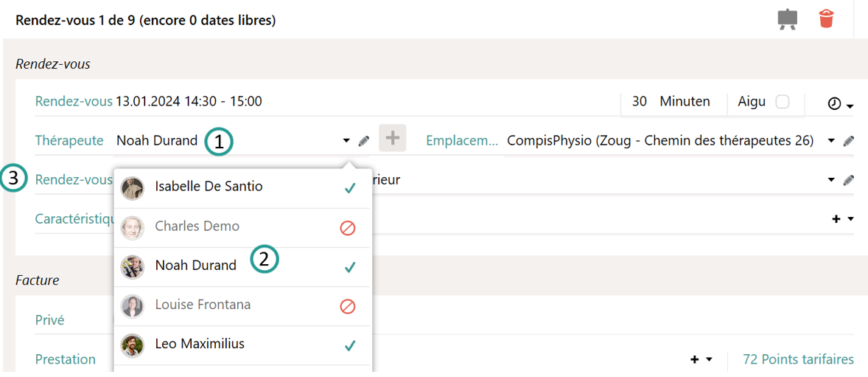Click the presentation board icon

tap(788, 19)
